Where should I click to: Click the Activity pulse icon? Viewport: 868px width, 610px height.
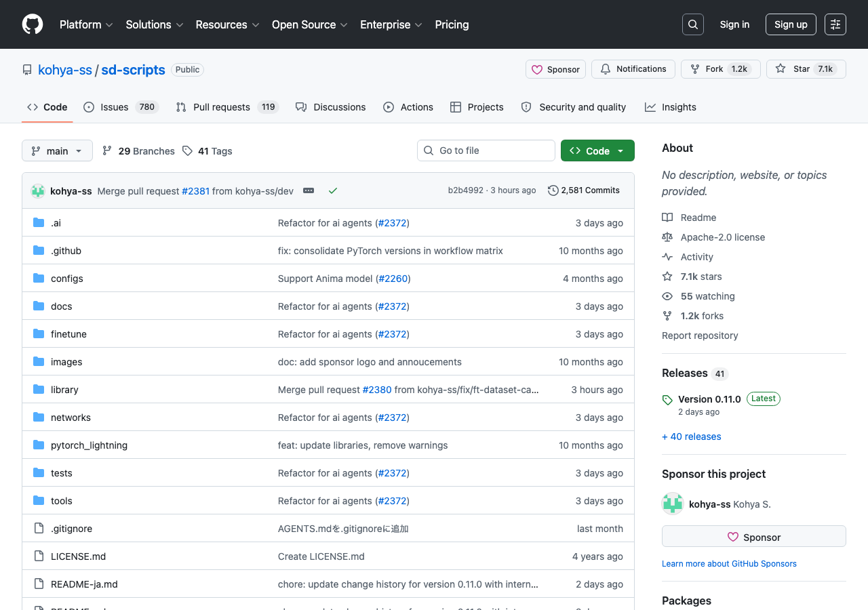tap(667, 257)
